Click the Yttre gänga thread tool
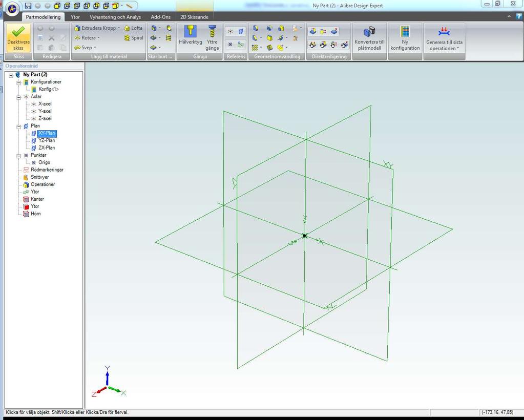The image size is (524, 420). coord(212,38)
